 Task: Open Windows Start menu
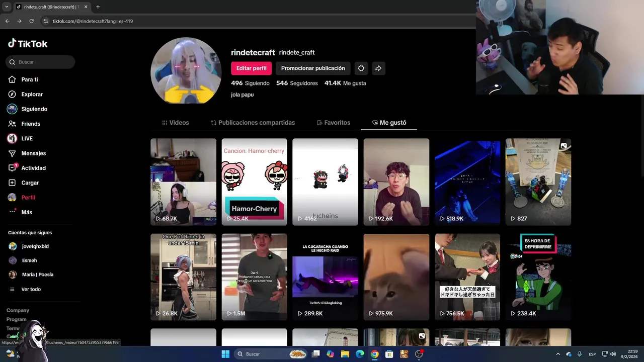click(x=225, y=354)
